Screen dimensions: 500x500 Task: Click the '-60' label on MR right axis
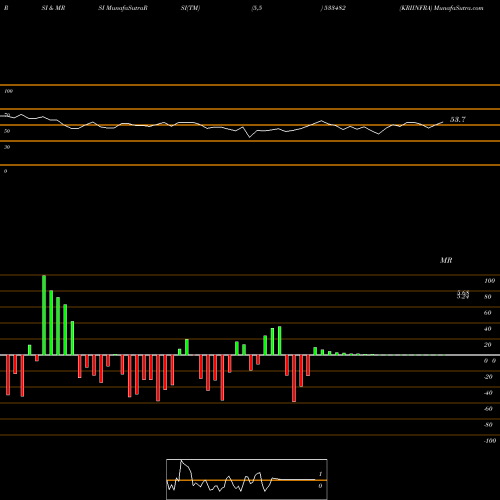488,409
